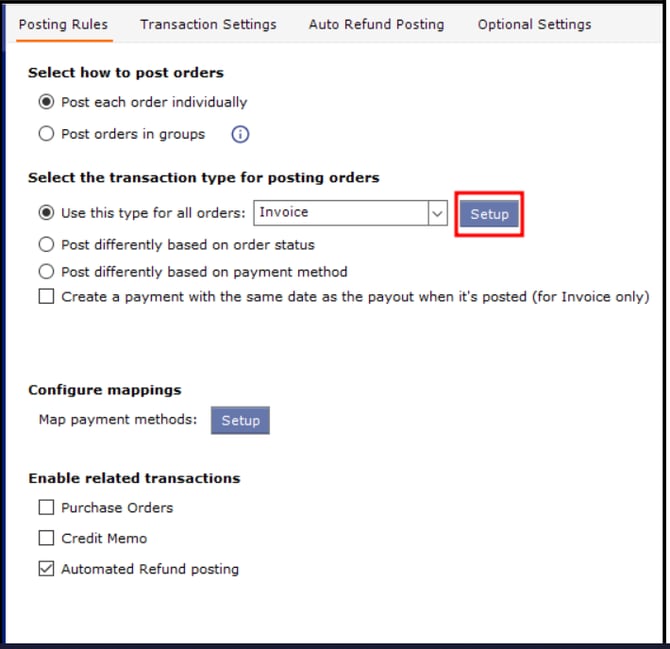
Task: Enable create payment with payout date checkbox
Action: pyautogui.click(x=46, y=297)
